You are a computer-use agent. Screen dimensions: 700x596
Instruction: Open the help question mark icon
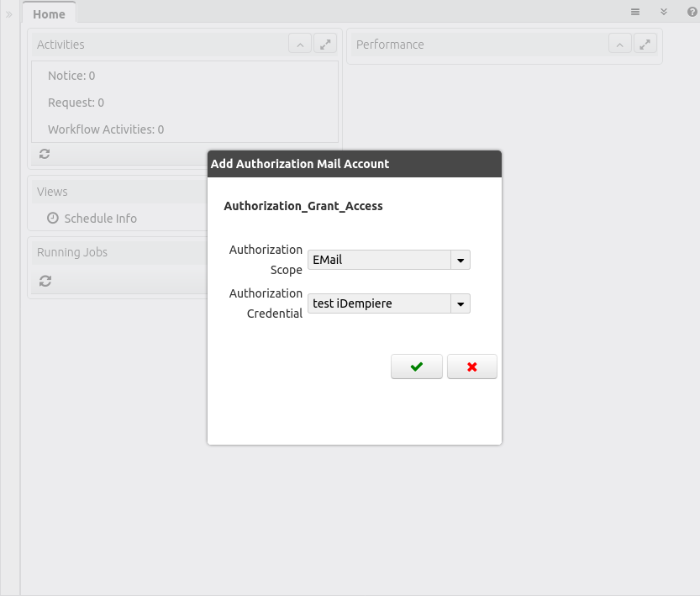point(692,12)
